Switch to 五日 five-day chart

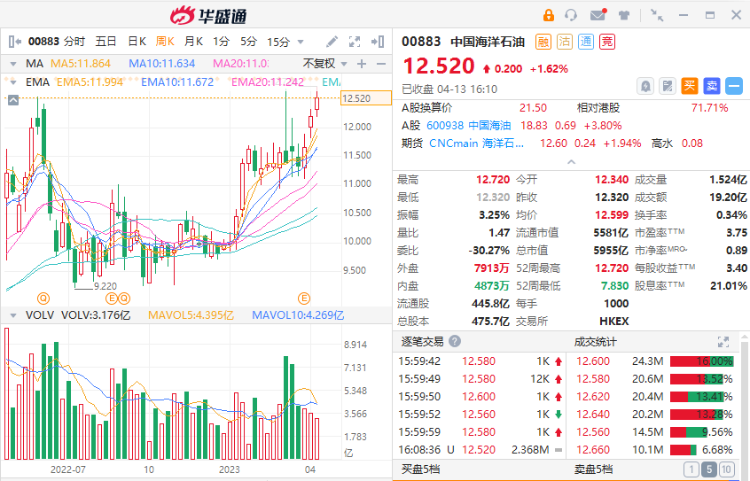(106, 42)
